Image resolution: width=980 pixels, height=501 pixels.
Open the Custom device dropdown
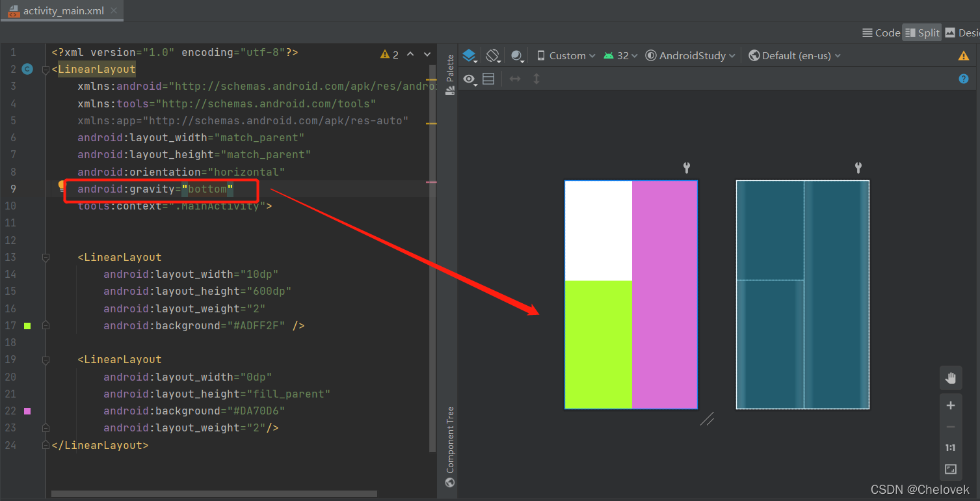tap(566, 56)
